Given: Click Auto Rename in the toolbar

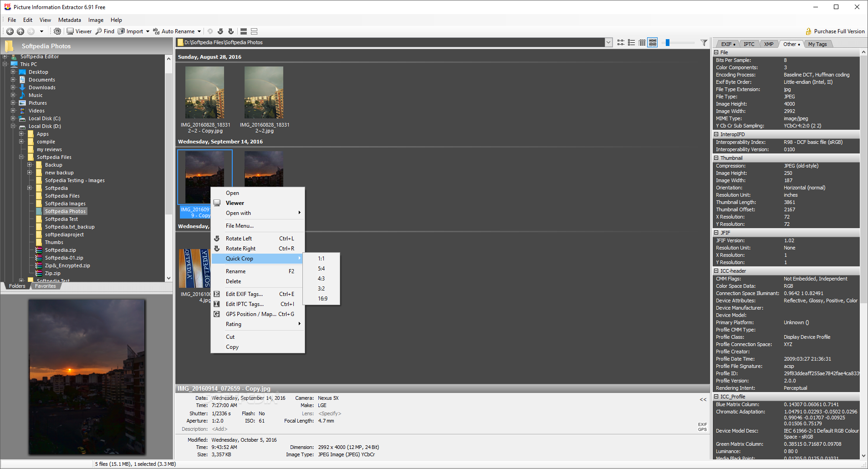Looking at the screenshot, I should (x=174, y=31).
